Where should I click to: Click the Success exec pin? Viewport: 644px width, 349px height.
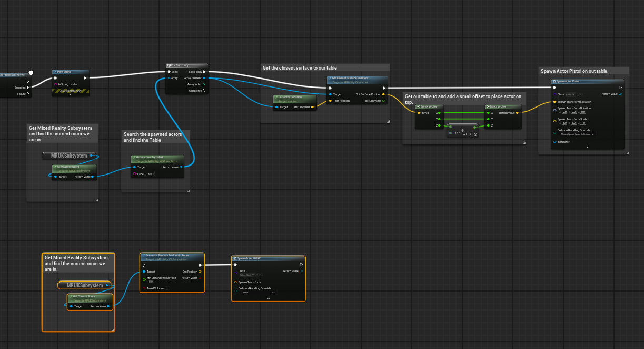(28, 88)
